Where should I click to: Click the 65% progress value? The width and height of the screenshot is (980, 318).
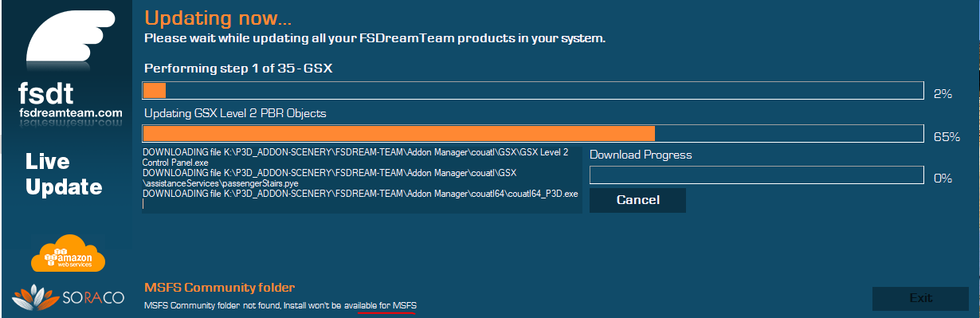pyautogui.click(x=947, y=136)
